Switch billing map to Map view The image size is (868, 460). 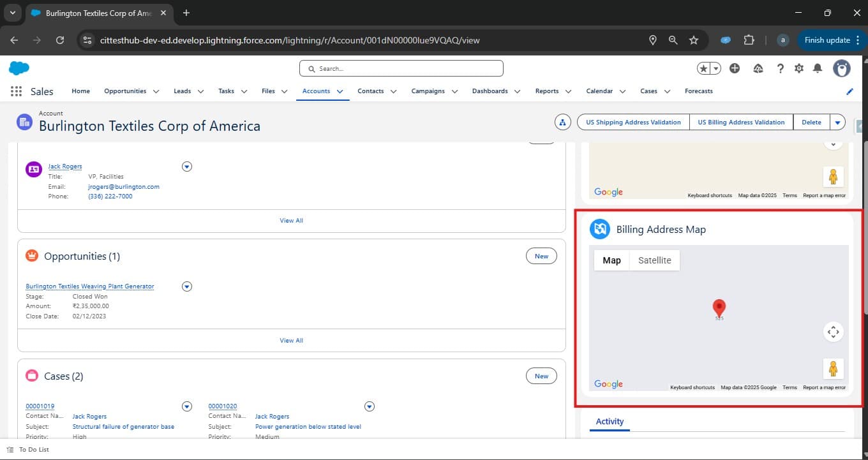[x=611, y=260]
